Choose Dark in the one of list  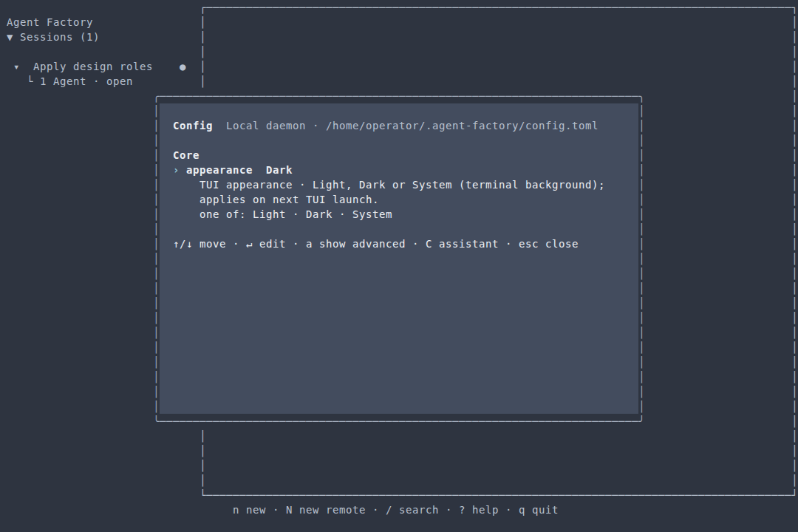pos(318,214)
